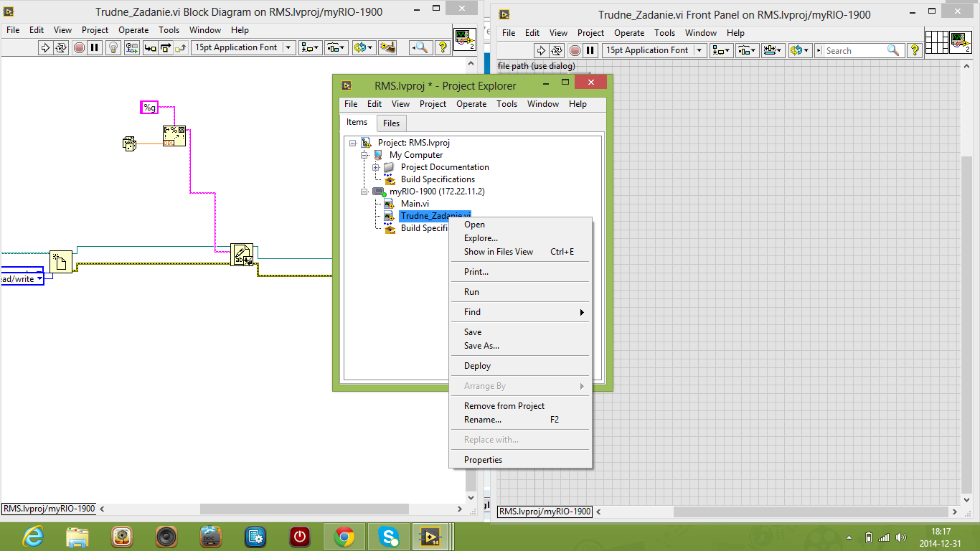Click Step Out in Block Diagram toolbar
Screen dimensions: 980x551
[x=181, y=47]
